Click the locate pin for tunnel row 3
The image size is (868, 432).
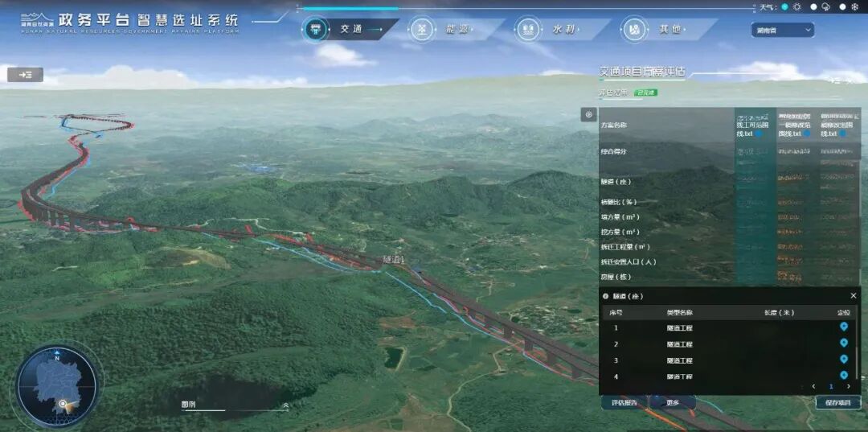[843, 360]
